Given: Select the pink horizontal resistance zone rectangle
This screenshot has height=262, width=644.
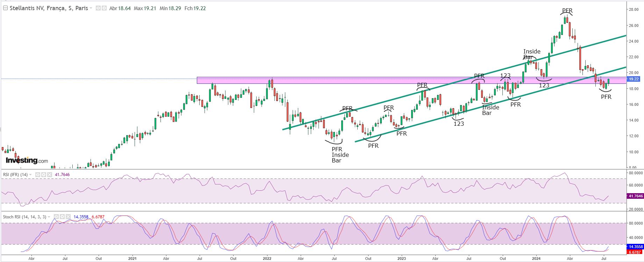Looking at the screenshot, I should [x=412, y=80].
